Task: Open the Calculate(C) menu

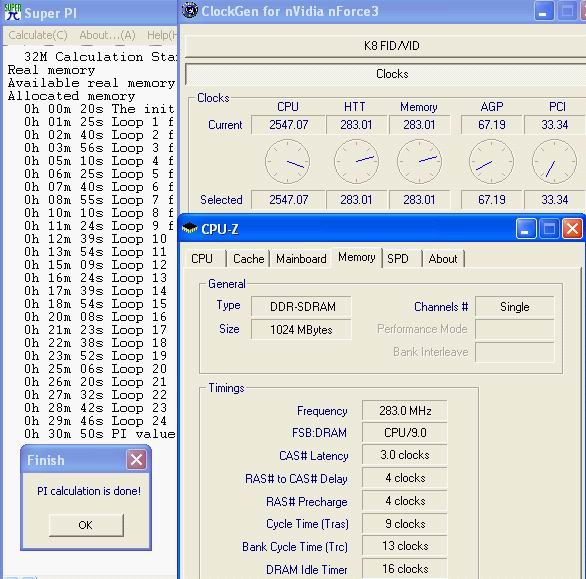Action: click(38, 35)
